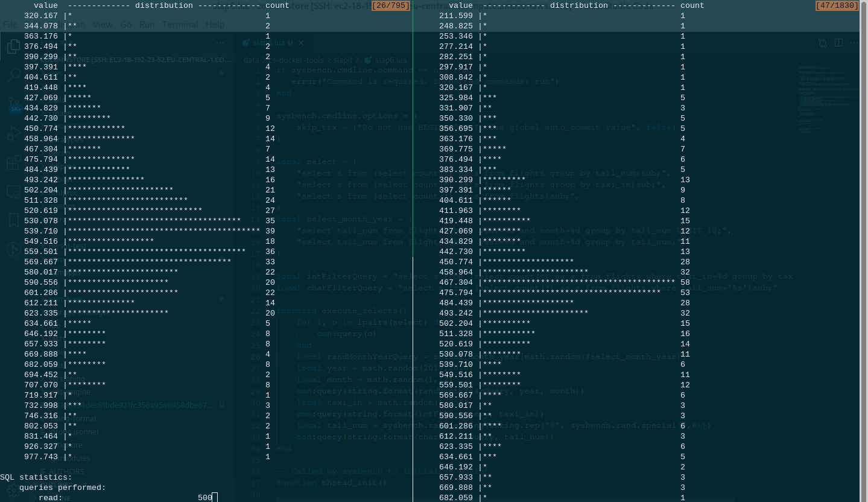Open the Run menu
This screenshot has height=502, width=868.
click(147, 25)
